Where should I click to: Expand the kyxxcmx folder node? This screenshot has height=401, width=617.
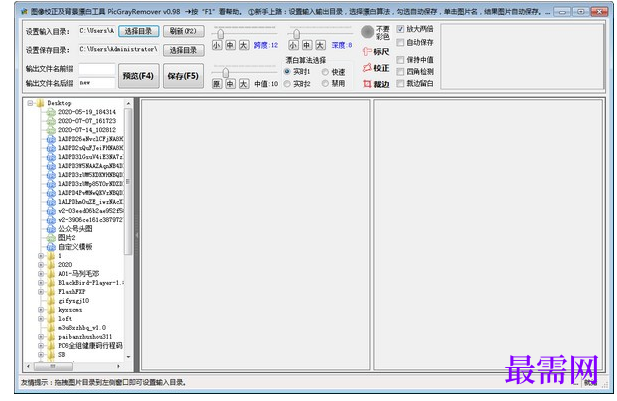(x=41, y=310)
